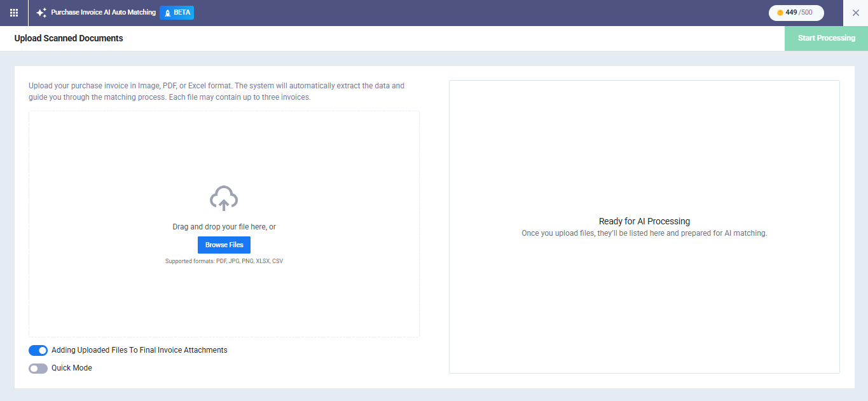The width and height of the screenshot is (868, 401).
Task: Enable the Quick Mode toggle switch
Action: (38, 368)
